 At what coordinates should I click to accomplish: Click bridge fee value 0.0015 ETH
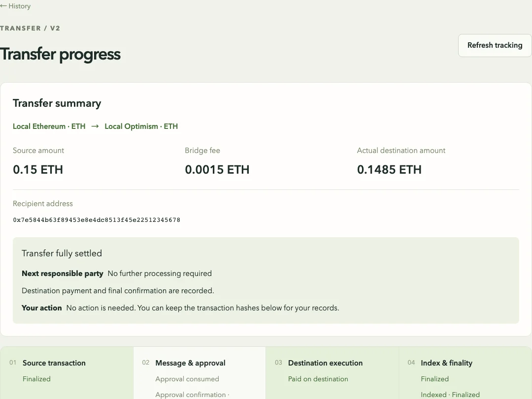pyautogui.click(x=217, y=170)
